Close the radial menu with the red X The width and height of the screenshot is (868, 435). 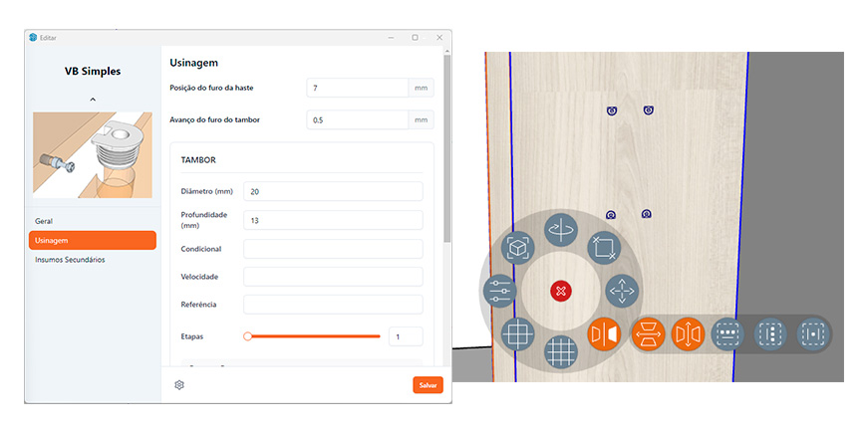[x=560, y=291]
